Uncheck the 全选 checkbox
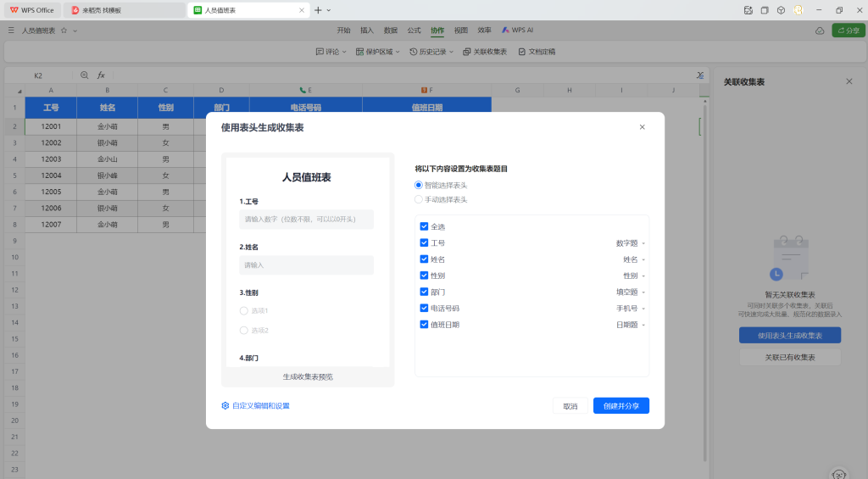This screenshot has width=868, height=479. click(x=424, y=226)
